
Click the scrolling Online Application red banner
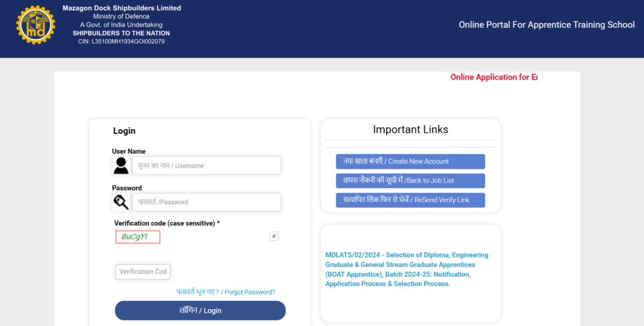tap(494, 77)
